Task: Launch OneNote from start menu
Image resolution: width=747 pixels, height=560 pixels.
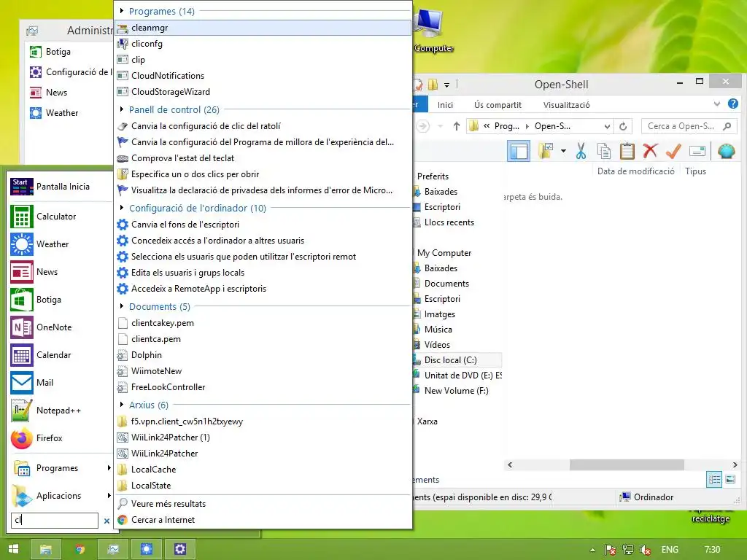Action: pos(61,327)
